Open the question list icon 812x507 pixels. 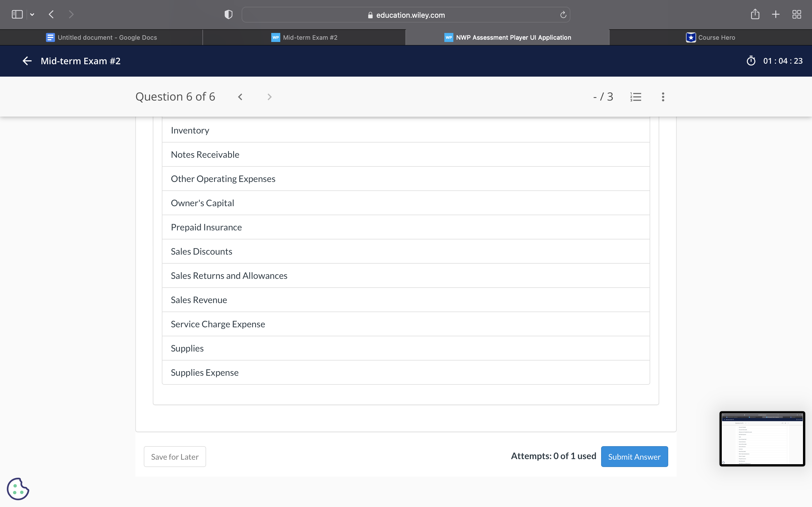[x=636, y=97]
